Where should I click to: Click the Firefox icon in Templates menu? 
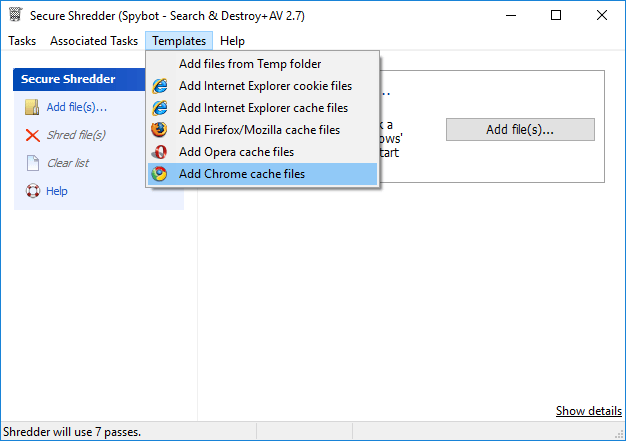(x=159, y=130)
